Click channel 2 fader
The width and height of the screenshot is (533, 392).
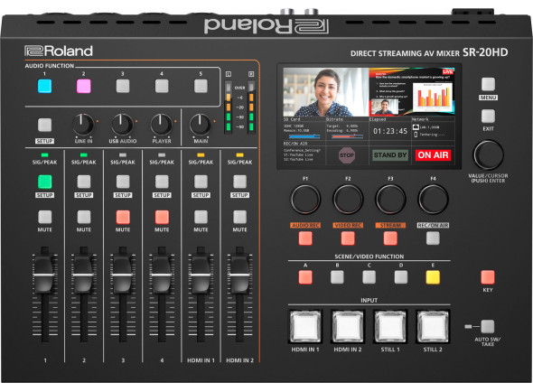[x=84, y=274]
